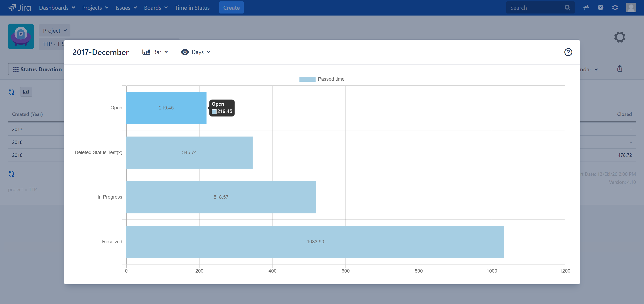Open the Days view unit dropdown

coord(196,52)
